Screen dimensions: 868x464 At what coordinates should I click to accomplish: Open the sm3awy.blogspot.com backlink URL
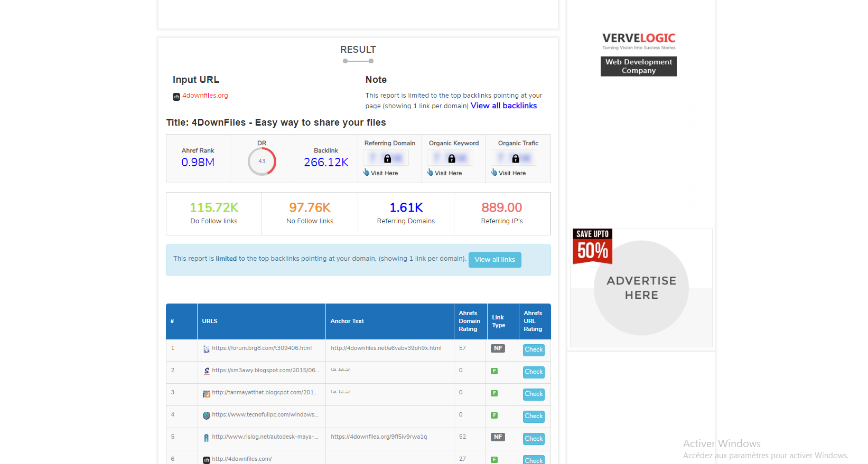[x=265, y=371]
